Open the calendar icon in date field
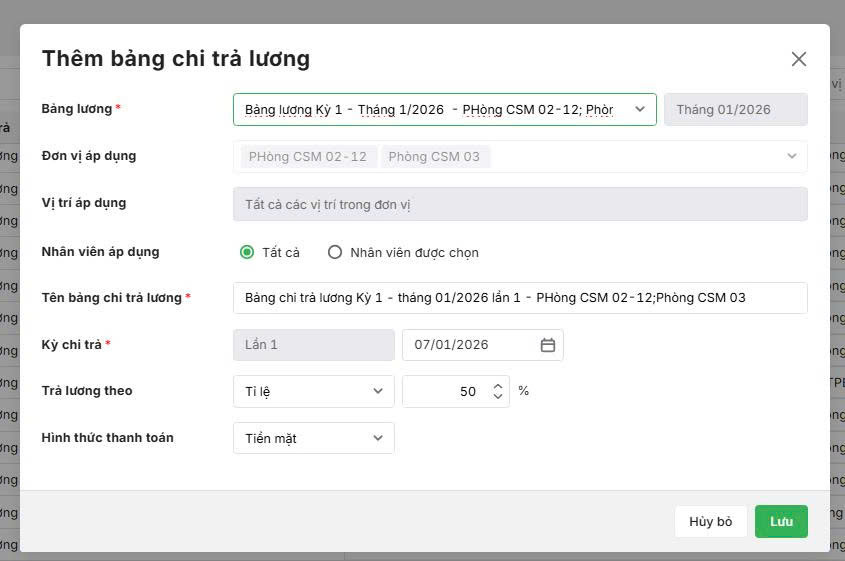Image resolution: width=845 pixels, height=561 pixels. coord(548,345)
